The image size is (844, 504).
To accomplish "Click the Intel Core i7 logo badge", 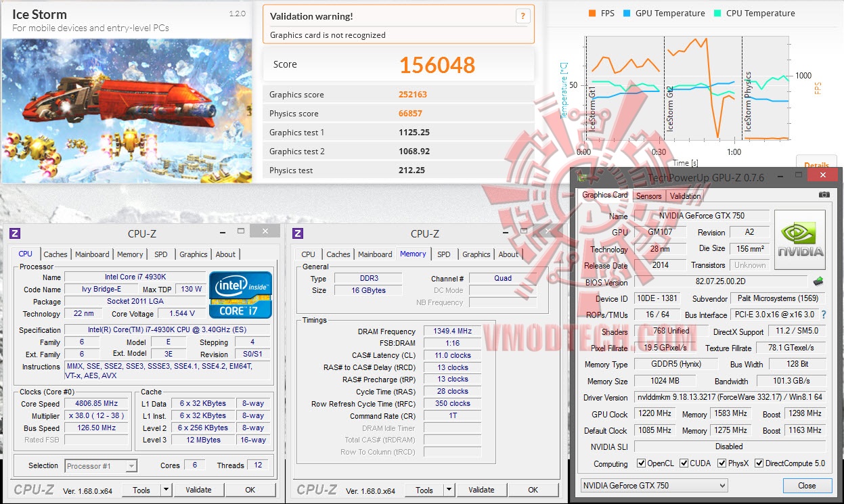I will pyautogui.click(x=242, y=296).
